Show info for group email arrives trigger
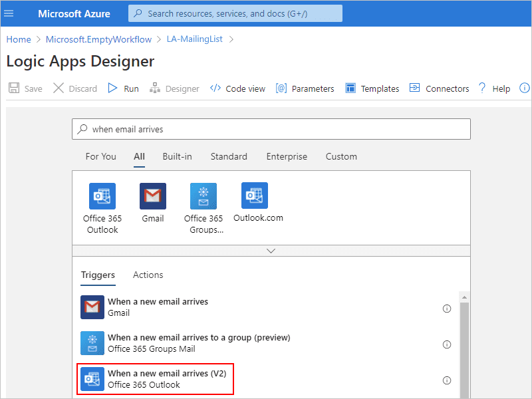This screenshot has height=399, width=532. pos(447,344)
